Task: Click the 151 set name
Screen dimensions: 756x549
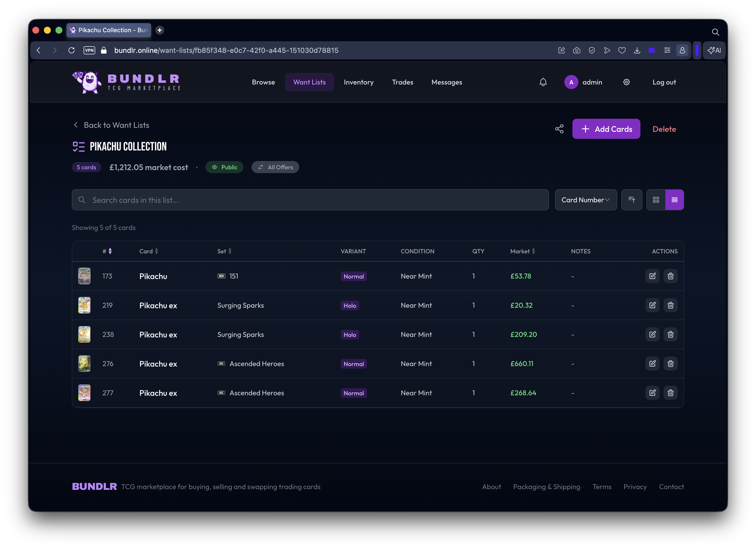Action: [x=234, y=276]
